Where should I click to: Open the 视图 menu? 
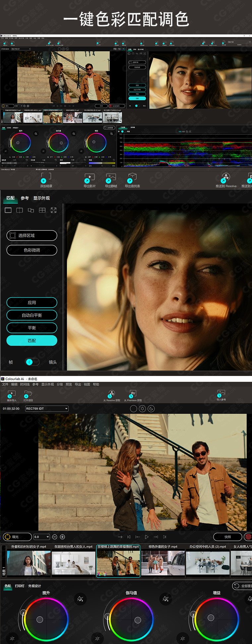pyautogui.click(x=87, y=384)
